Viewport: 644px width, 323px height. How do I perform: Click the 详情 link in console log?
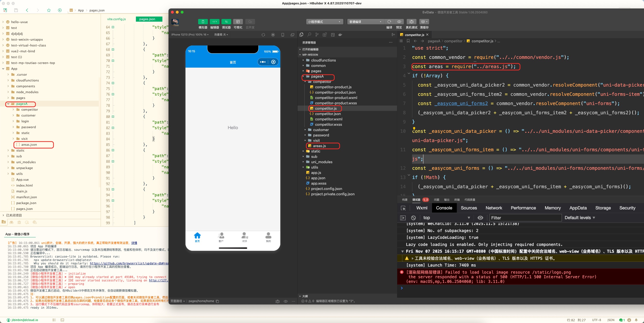click(134, 243)
